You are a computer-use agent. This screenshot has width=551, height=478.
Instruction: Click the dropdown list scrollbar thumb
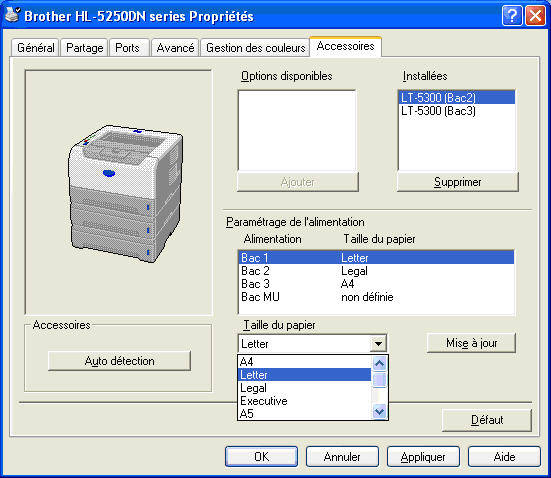pos(379,380)
